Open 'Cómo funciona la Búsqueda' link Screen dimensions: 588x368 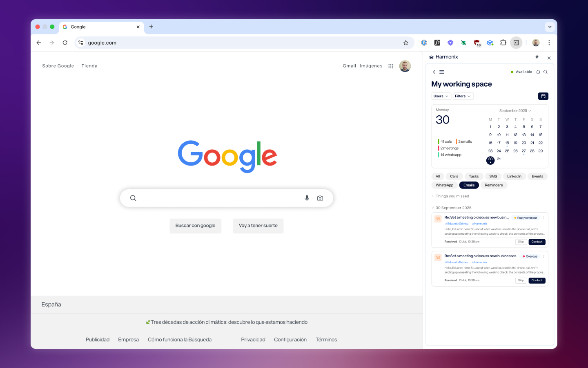pyautogui.click(x=180, y=339)
